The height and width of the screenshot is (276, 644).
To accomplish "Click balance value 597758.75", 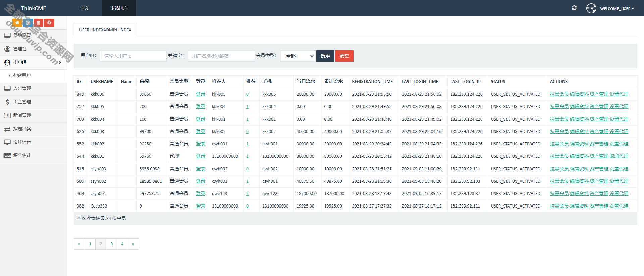I will click(149, 193).
